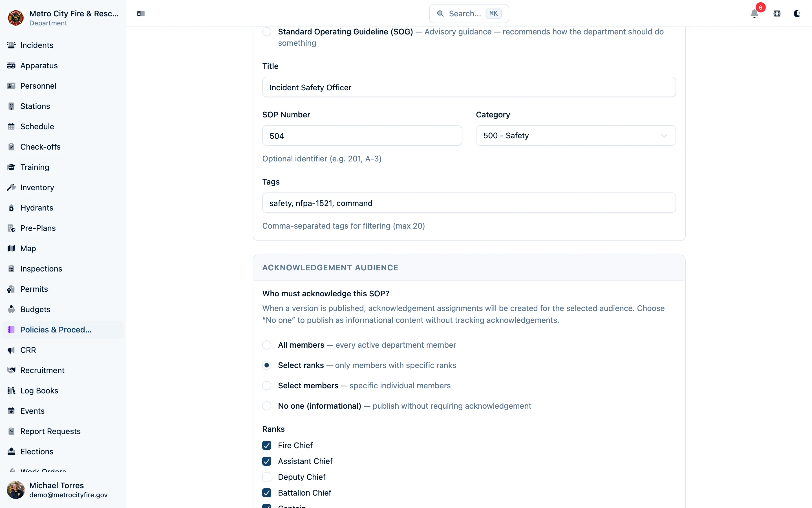This screenshot has height=508, width=812.
Task: Uncheck the Battalion Chief checkbox
Action: coord(267,493)
